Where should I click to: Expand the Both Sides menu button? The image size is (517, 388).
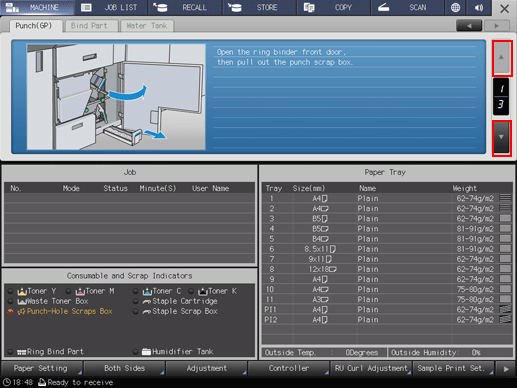tap(124, 368)
